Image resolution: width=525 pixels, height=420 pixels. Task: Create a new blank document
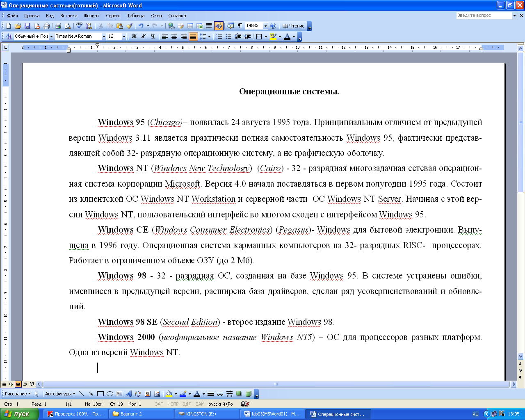[x=9, y=26]
